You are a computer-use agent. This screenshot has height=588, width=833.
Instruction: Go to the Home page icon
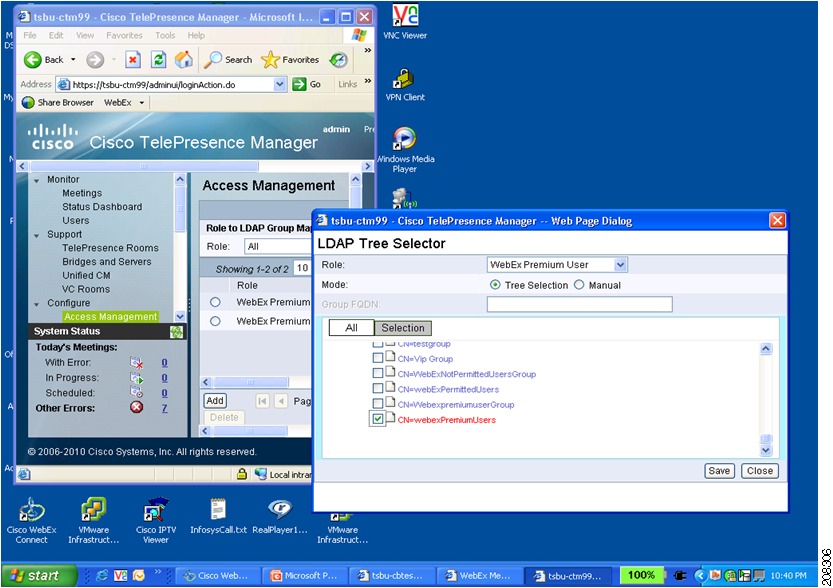coord(184,59)
